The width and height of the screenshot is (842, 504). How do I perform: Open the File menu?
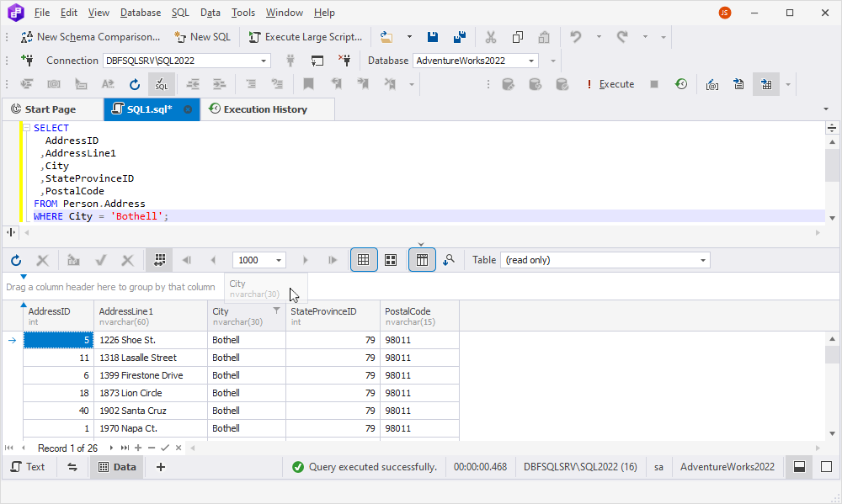click(42, 13)
